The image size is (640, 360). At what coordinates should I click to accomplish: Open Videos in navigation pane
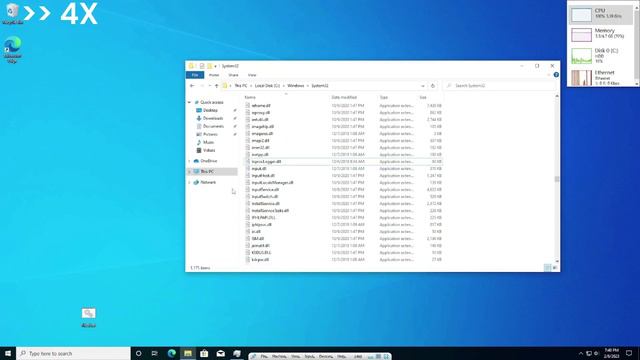tap(209, 150)
